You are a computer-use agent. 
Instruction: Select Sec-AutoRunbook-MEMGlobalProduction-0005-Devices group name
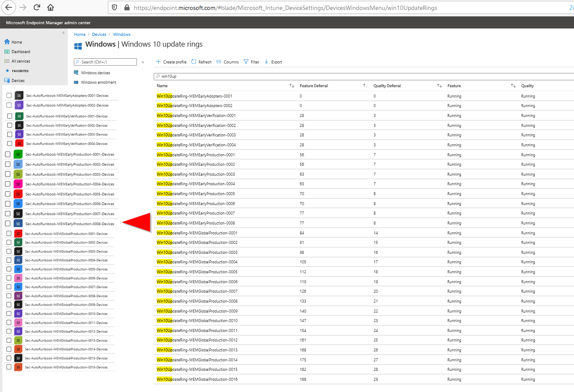pos(66,269)
